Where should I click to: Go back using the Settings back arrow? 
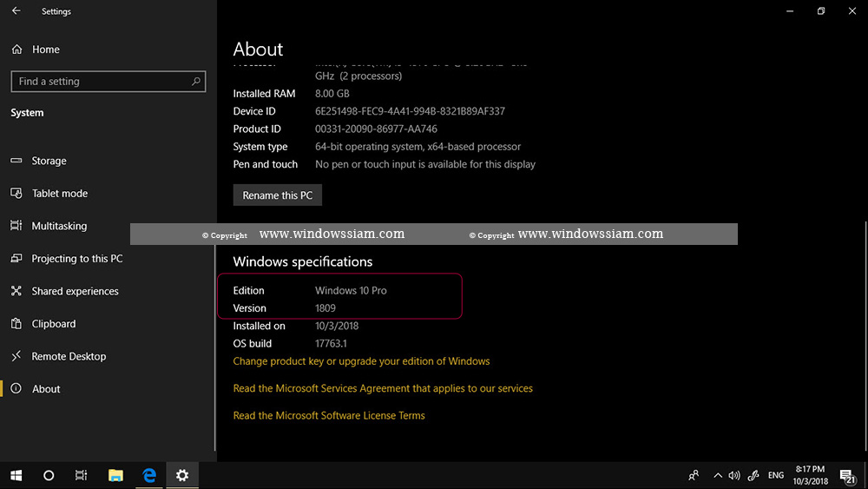(16, 11)
